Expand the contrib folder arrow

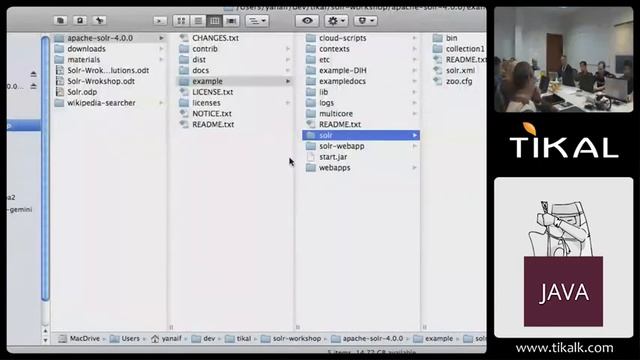[288, 49]
